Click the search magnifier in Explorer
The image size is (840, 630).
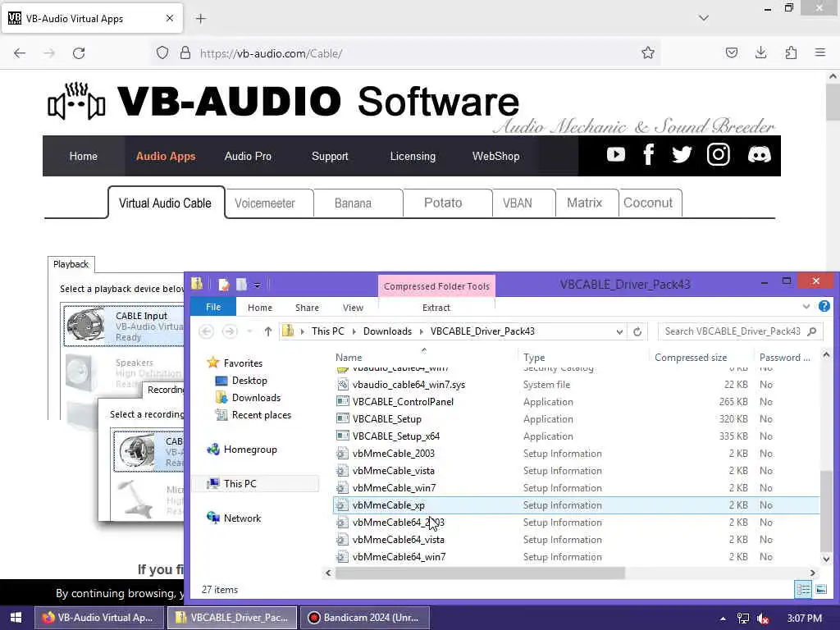coord(811,331)
